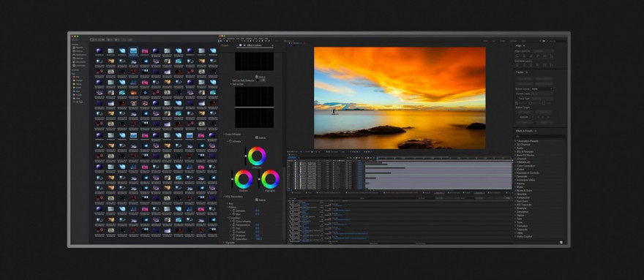Viewport: 644px width, 280px height.
Task: Open the Effects & Presets panel tab
Action: (x=525, y=131)
